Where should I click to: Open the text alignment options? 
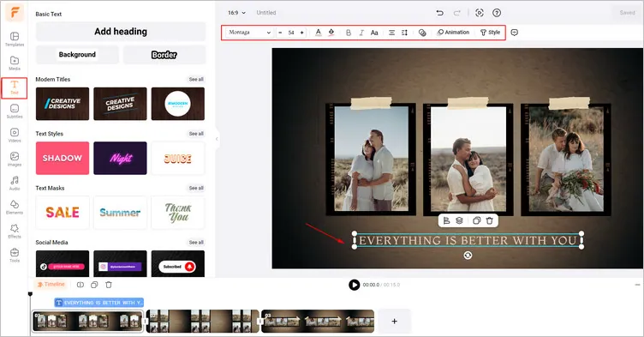[x=392, y=33]
